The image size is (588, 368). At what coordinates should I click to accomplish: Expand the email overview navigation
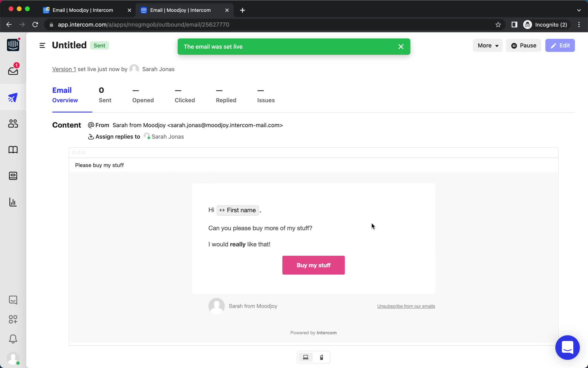pos(42,45)
